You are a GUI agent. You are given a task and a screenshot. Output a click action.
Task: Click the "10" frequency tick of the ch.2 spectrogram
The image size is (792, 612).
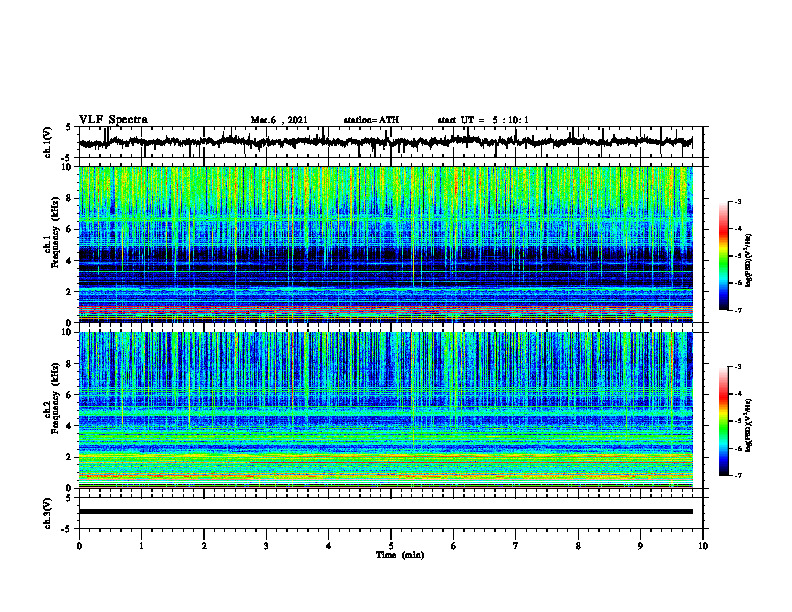click(67, 332)
